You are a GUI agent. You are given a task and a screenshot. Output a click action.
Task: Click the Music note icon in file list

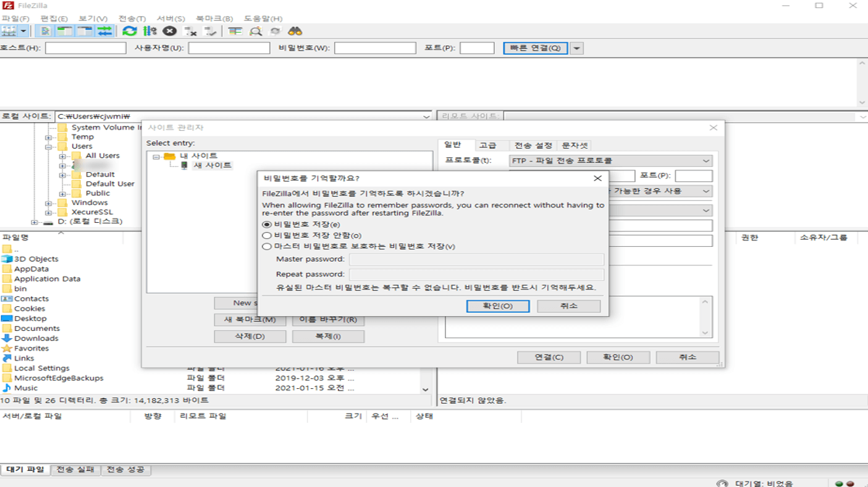pyautogui.click(x=7, y=388)
